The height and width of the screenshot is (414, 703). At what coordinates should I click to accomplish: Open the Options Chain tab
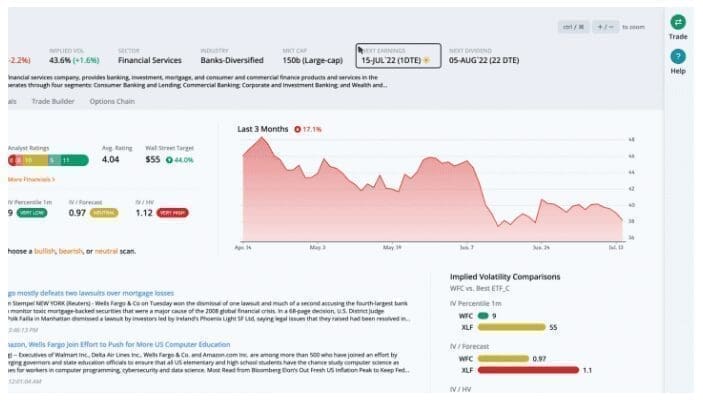(x=113, y=101)
